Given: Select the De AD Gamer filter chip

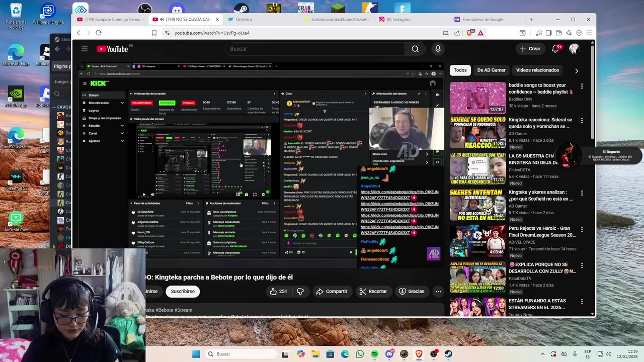Looking at the screenshot, I should (492, 70).
